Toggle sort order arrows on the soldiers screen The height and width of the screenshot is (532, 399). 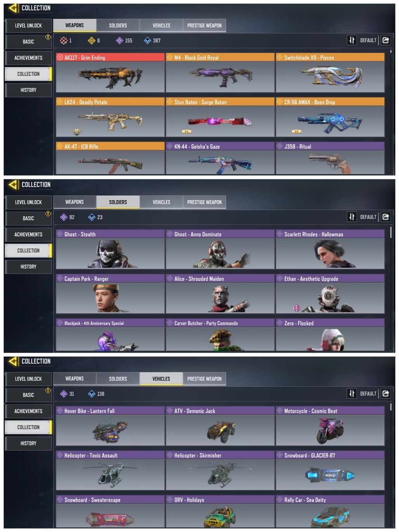tap(352, 217)
